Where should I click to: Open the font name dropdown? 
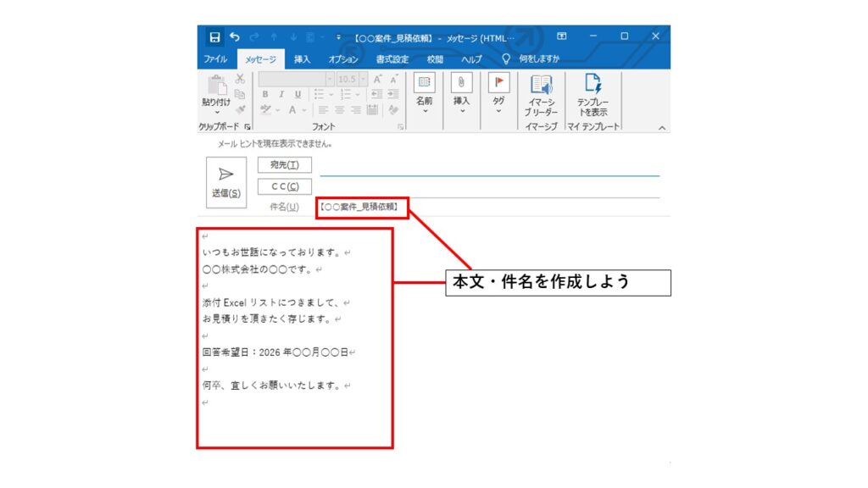330,79
